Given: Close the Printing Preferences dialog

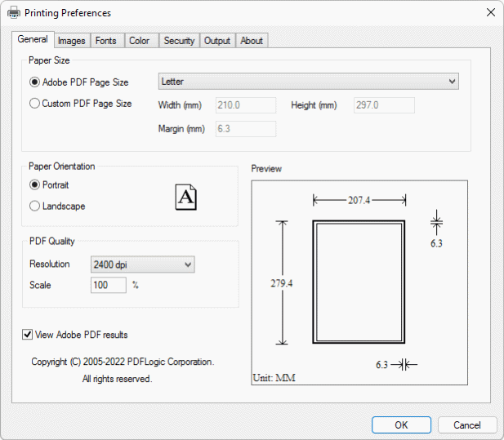Looking at the screenshot, I should point(490,12).
